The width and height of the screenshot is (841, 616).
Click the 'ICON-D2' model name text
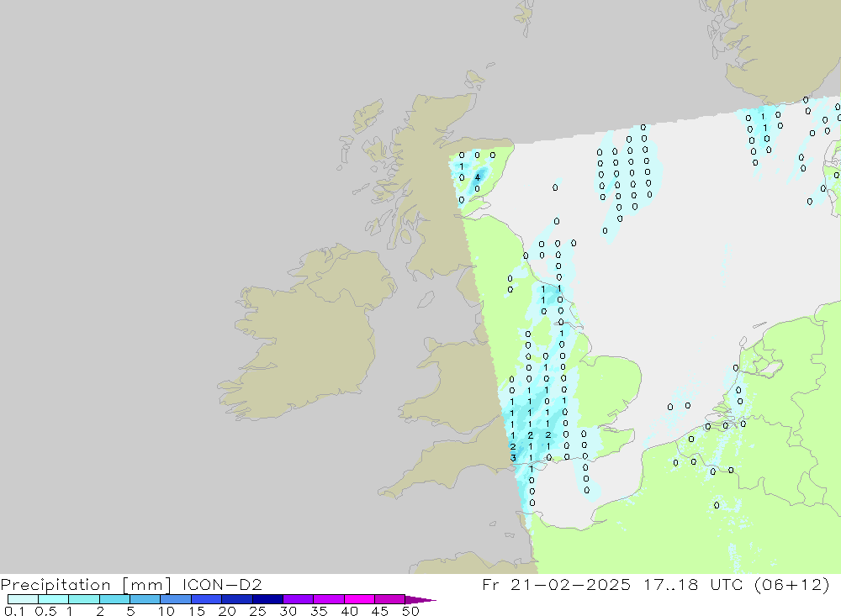(x=222, y=584)
